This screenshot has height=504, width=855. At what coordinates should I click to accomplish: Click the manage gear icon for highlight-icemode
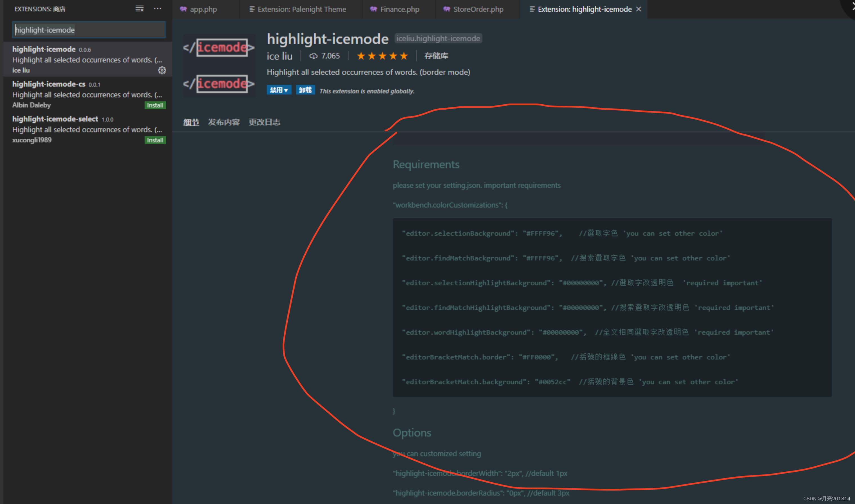pyautogui.click(x=162, y=70)
